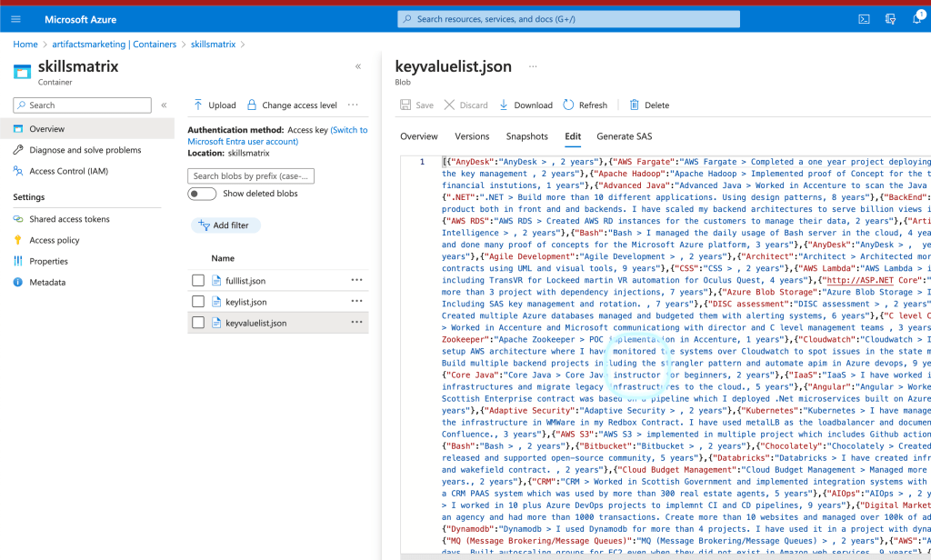Click the Discard X icon

[x=449, y=105]
